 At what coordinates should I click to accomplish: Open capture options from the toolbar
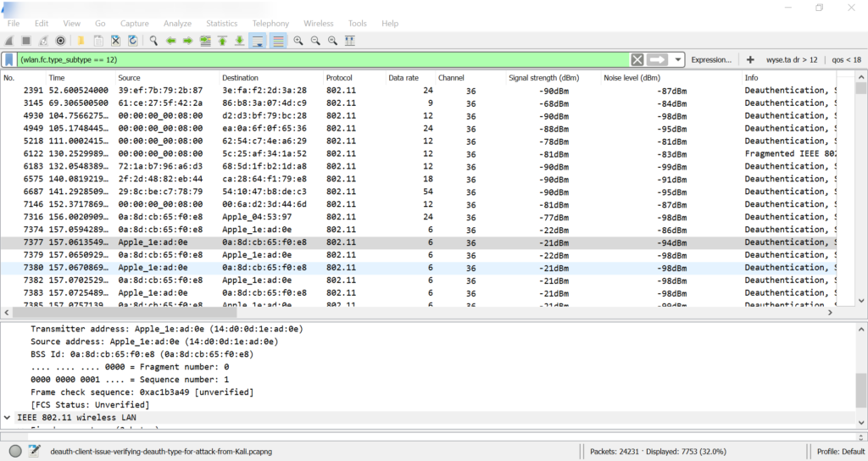(x=61, y=41)
